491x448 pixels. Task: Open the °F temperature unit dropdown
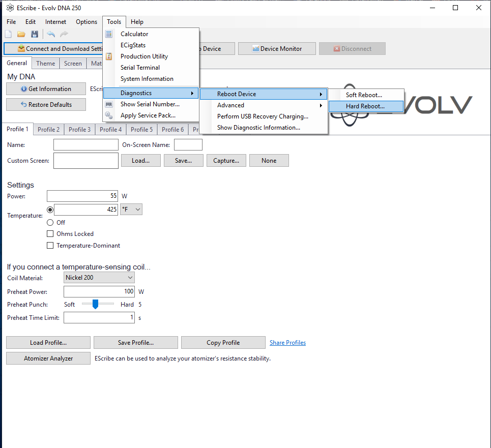[x=131, y=210]
